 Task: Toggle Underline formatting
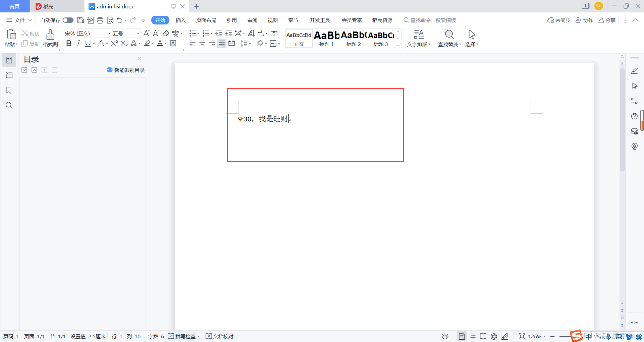[x=88, y=43]
